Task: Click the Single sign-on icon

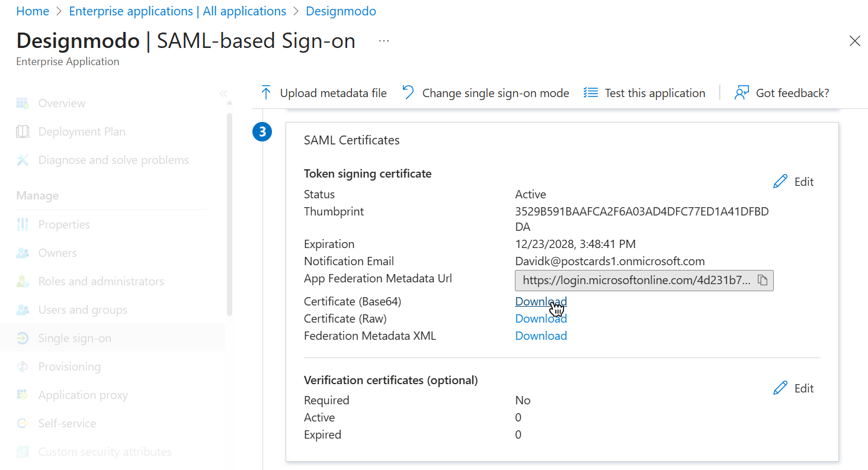Action: click(23, 338)
